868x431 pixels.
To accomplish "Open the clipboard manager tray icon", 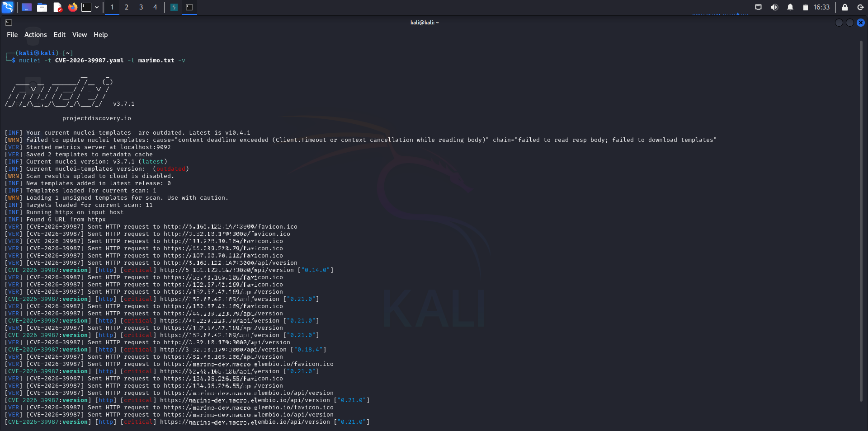I will coord(806,7).
